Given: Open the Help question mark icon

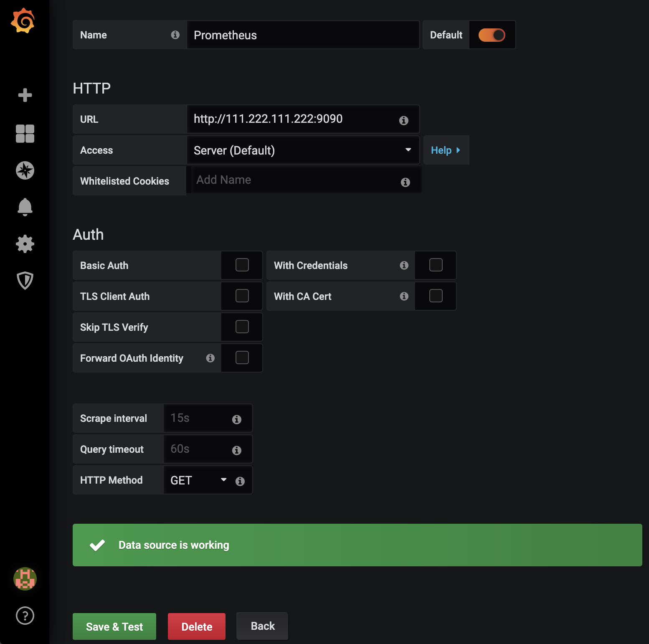Looking at the screenshot, I should (25, 616).
